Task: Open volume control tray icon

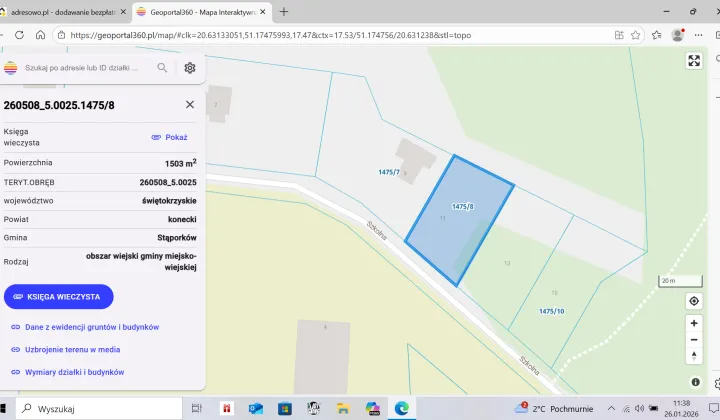Action: click(x=639, y=408)
